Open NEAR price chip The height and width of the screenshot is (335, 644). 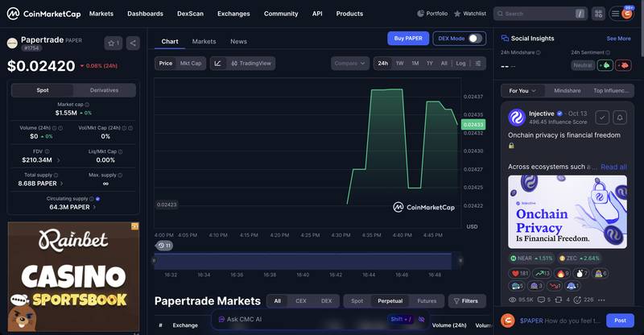click(531, 258)
